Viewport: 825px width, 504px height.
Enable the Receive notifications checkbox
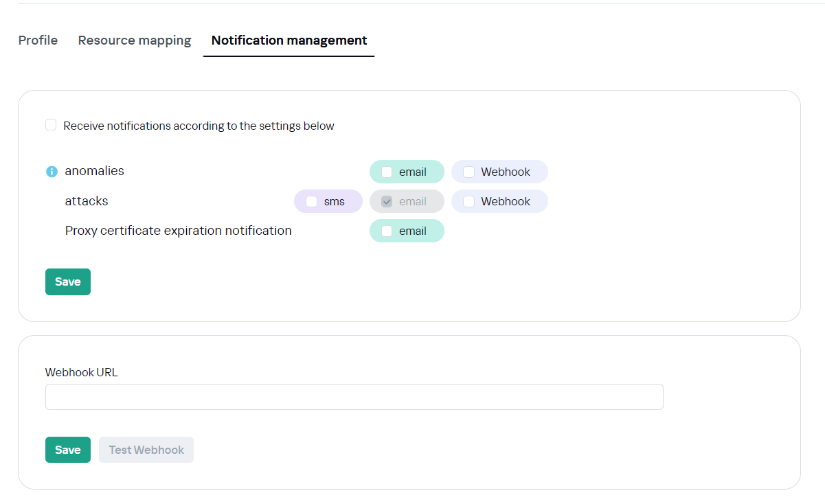tap(51, 125)
